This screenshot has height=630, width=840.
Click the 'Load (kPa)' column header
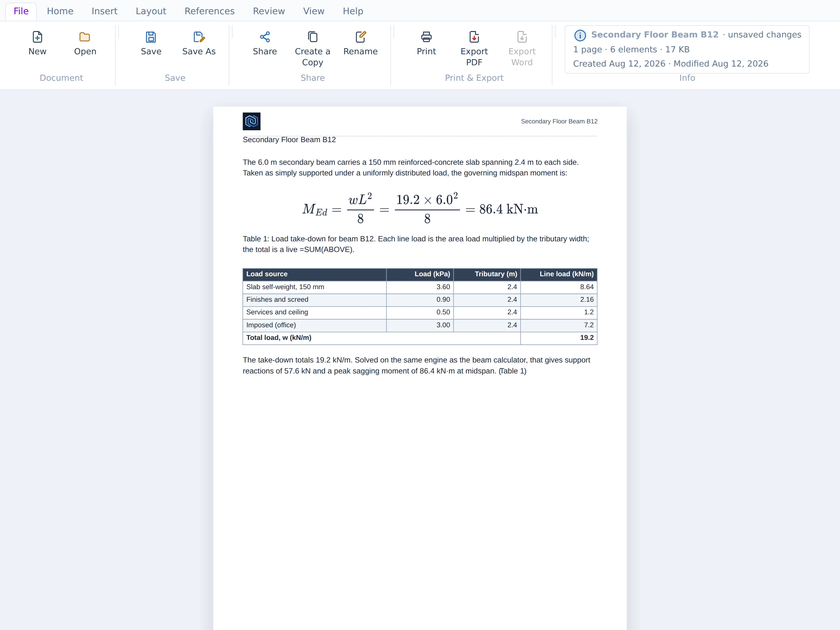click(420, 274)
